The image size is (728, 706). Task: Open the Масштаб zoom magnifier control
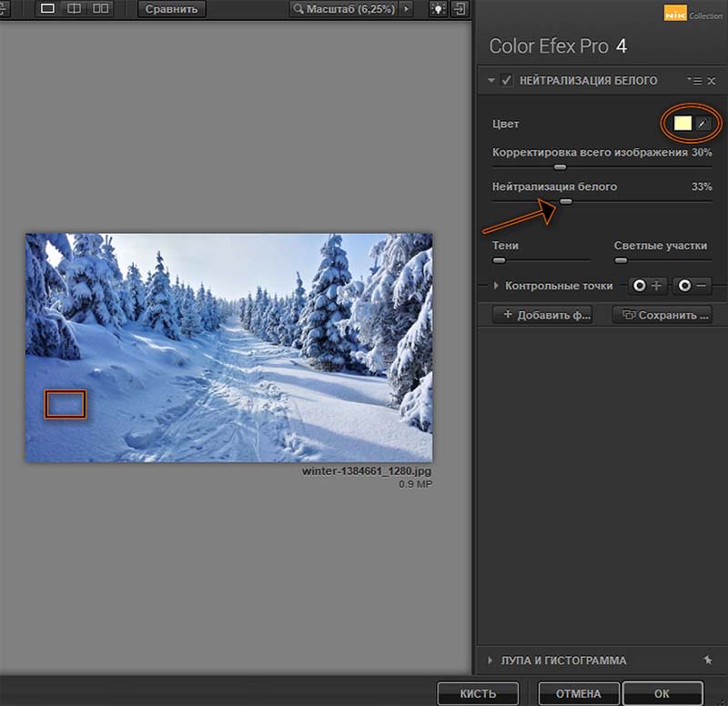tap(344, 9)
